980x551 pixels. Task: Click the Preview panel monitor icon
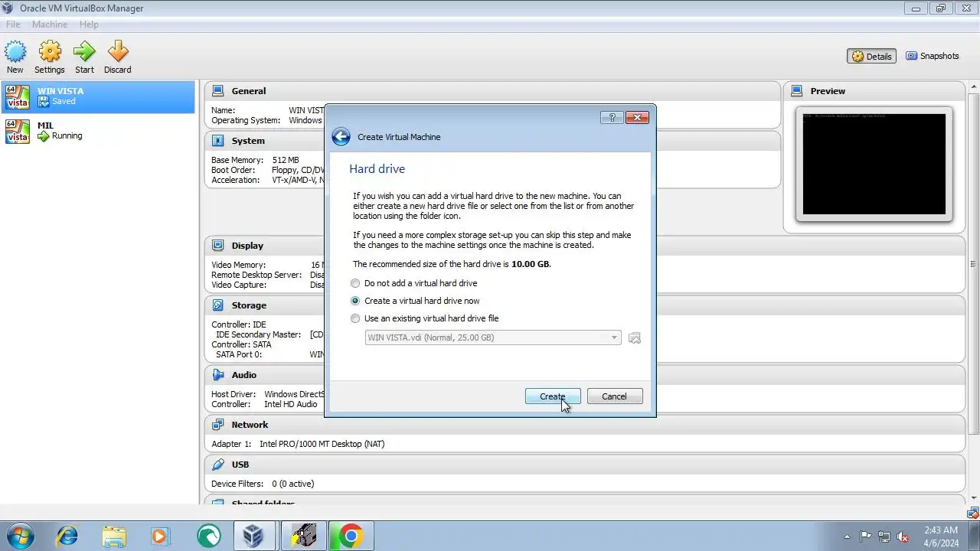click(x=797, y=90)
